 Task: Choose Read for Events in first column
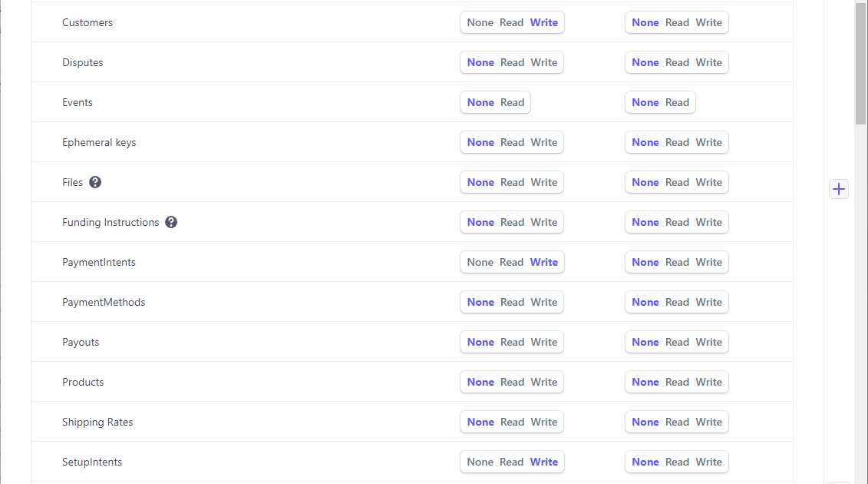512,102
